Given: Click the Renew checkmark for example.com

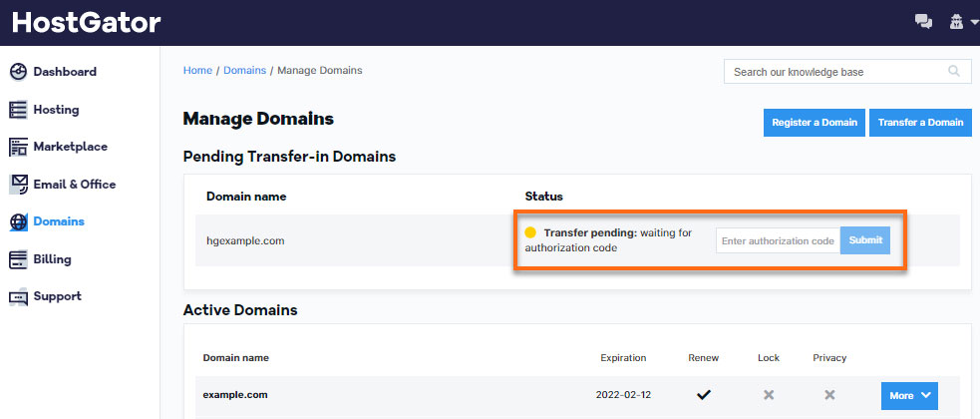Looking at the screenshot, I should 704,395.
